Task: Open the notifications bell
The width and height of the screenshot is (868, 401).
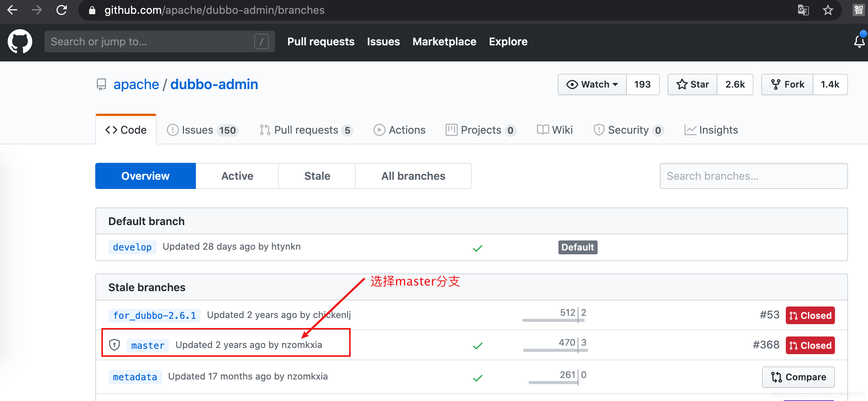Action: tap(859, 41)
